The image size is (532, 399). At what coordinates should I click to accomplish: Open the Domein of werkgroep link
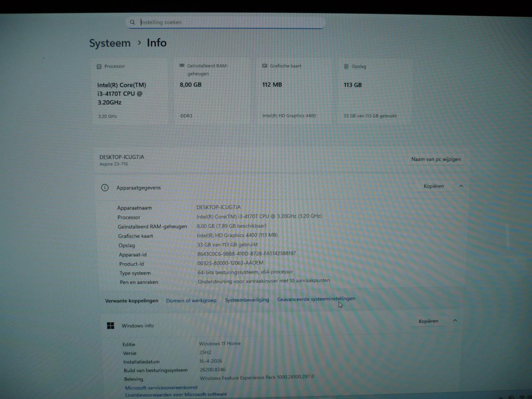pyautogui.click(x=191, y=300)
